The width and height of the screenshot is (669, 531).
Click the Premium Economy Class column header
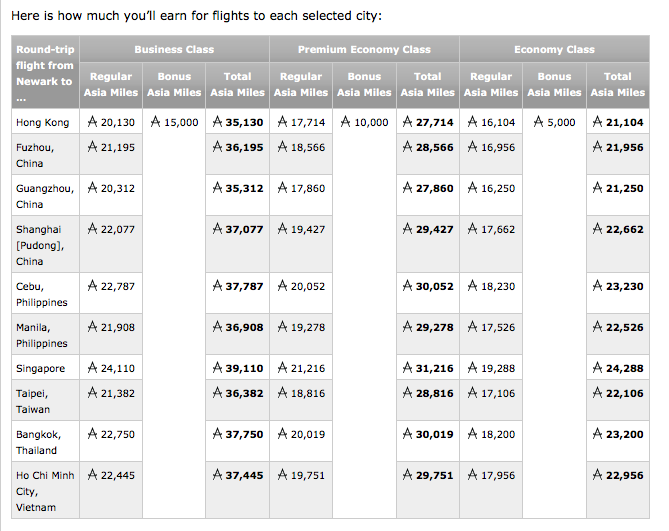click(364, 49)
